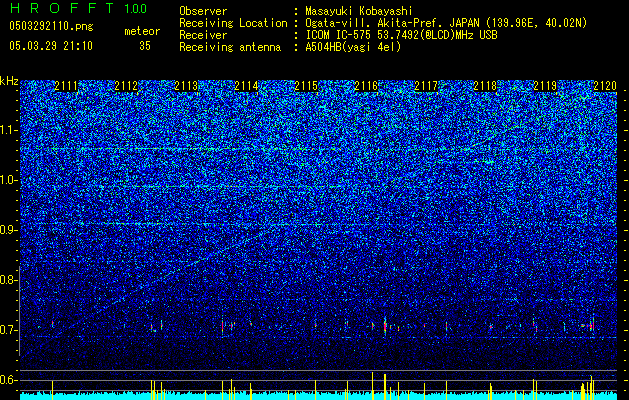Image resolution: width=629 pixels, height=400 pixels.
Task: Select the HROFFT 1.0.0 title text
Action: pos(78,8)
